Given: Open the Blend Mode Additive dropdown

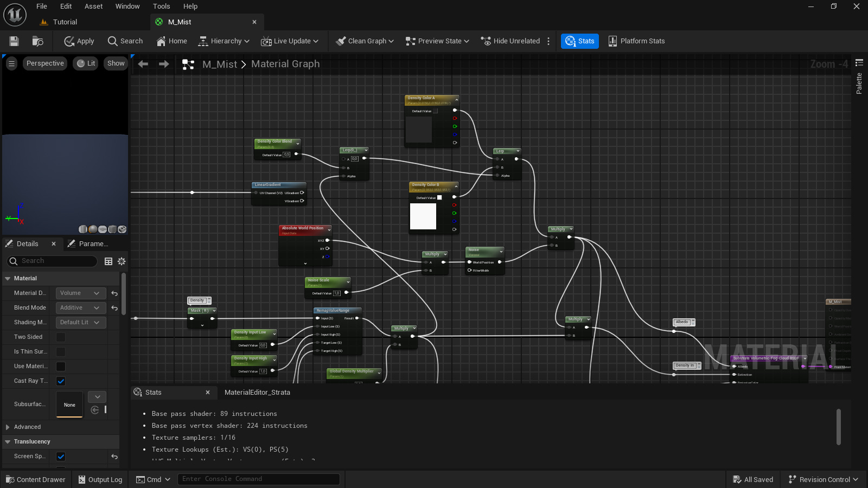Looking at the screenshot, I should point(81,308).
